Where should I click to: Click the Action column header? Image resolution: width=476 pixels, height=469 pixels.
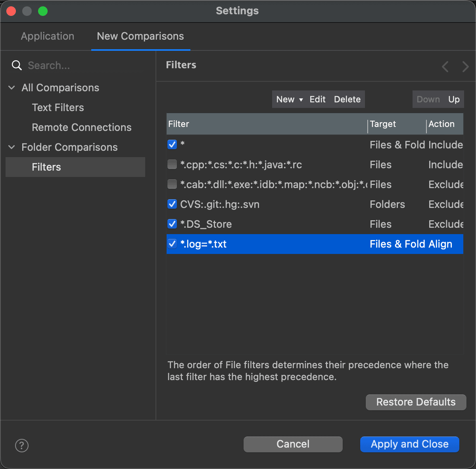point(445,124)
